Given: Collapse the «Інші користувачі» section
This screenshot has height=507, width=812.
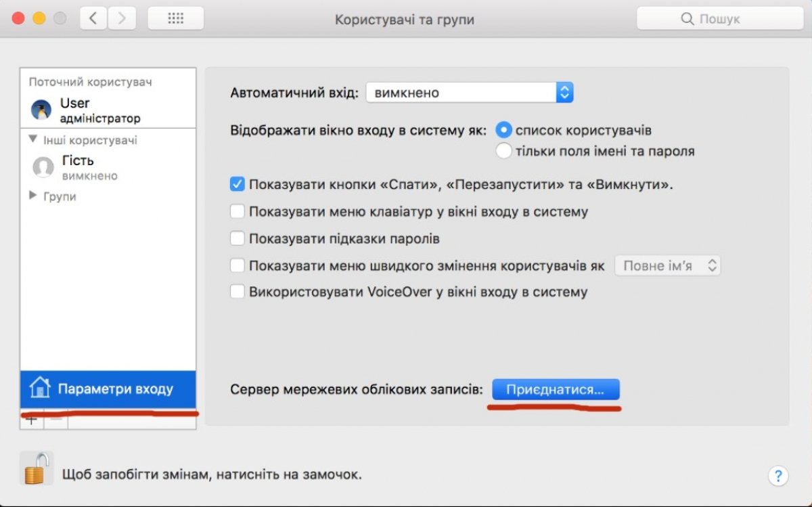Looking at the screenshot, I should click(33, 139).
